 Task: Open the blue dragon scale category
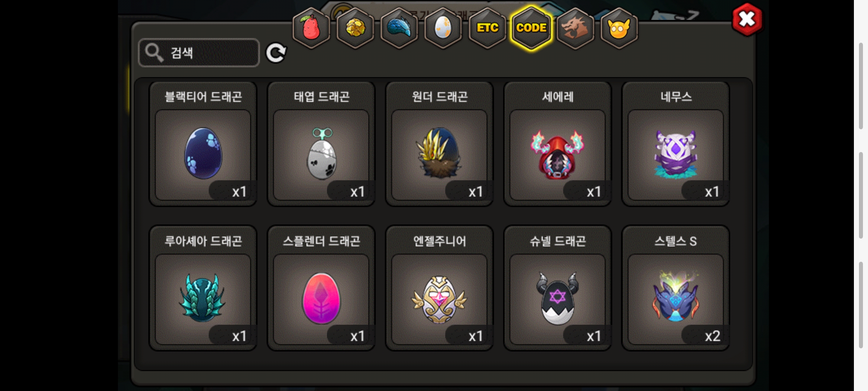(399, 28)
